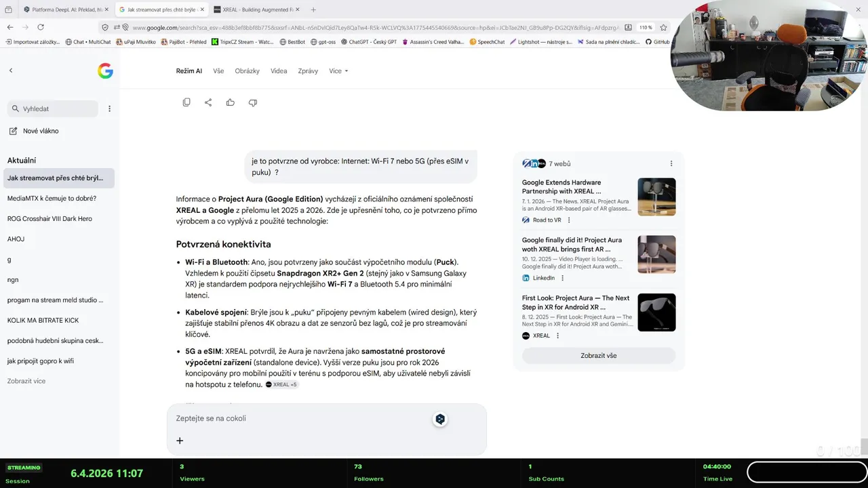Screen dimensions: 868x488
Task: Open sources panel three-dot menu
Action: [x=671, y=163]
